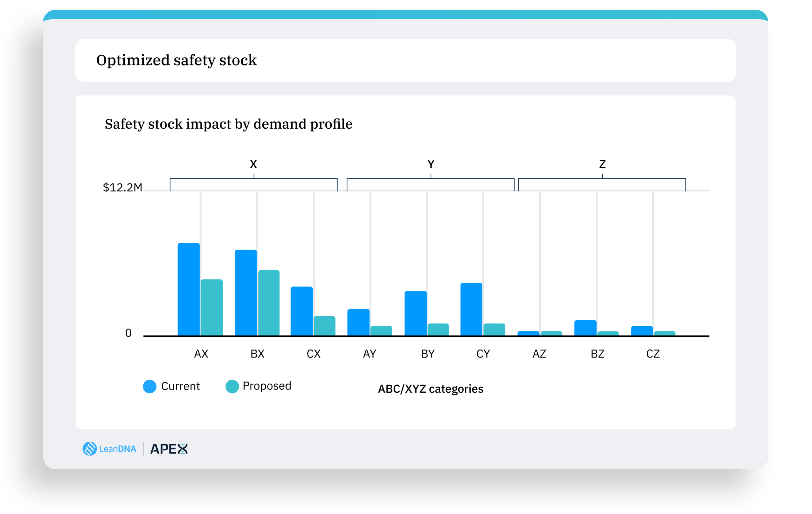Image resolution: width=812 pixels, height=514 pixels.
Task: Click the BY axis label
Action: coord(428,354)
